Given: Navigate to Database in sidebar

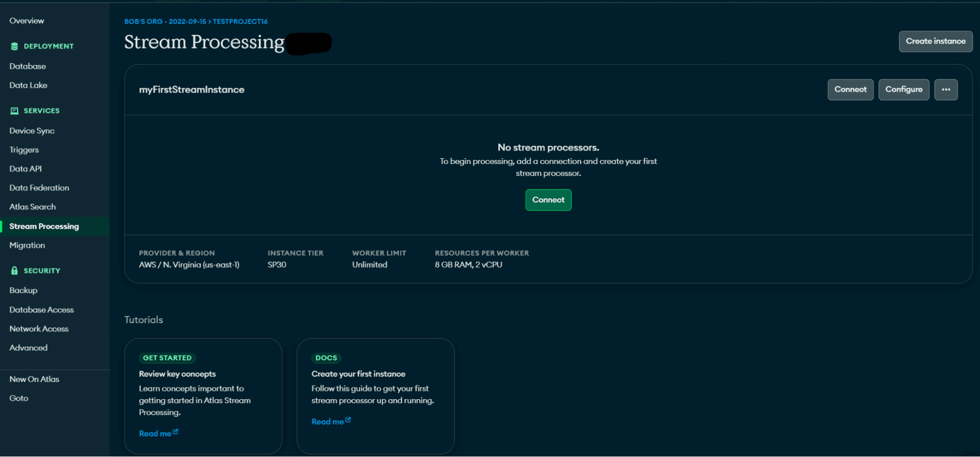Looking at the screenshot, I should (x=27, y=66).
